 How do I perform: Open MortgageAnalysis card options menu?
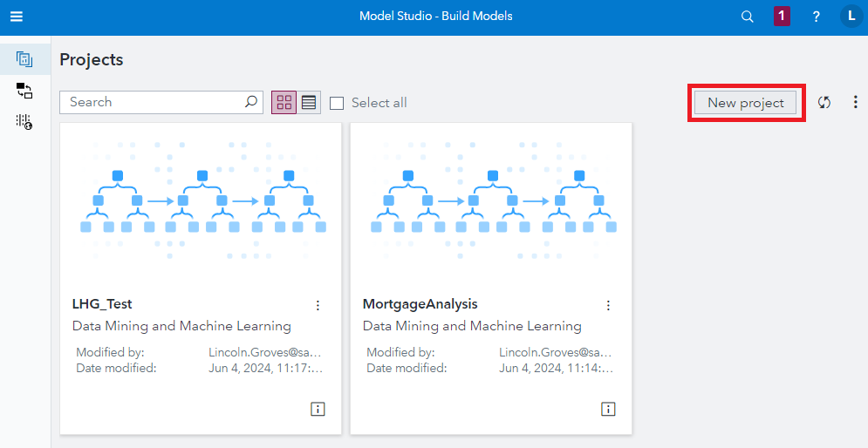click(x=608, y=305)
